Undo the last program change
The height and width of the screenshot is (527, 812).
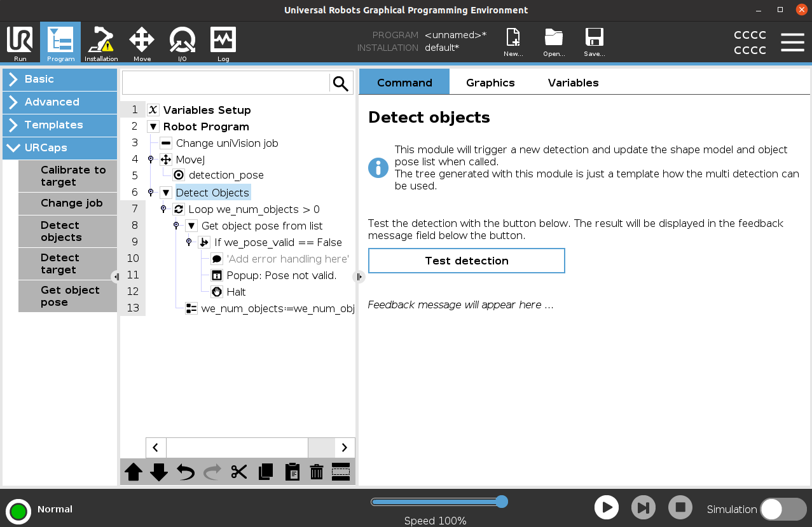[186, 472]
